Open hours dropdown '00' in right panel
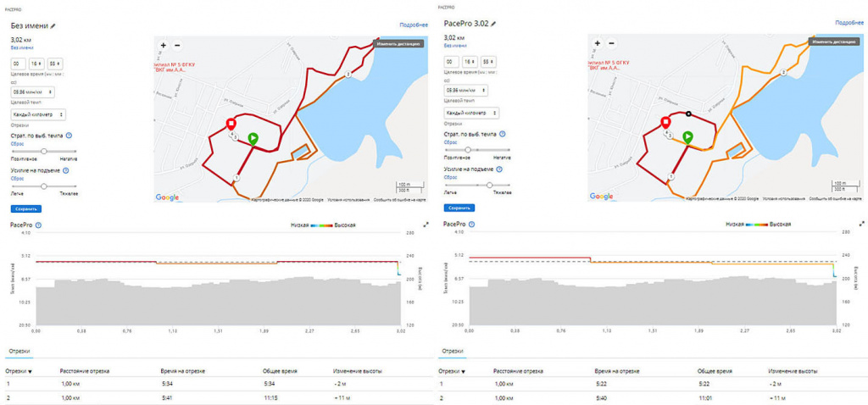This screenshot has width=868, height=405. (452, 62)
